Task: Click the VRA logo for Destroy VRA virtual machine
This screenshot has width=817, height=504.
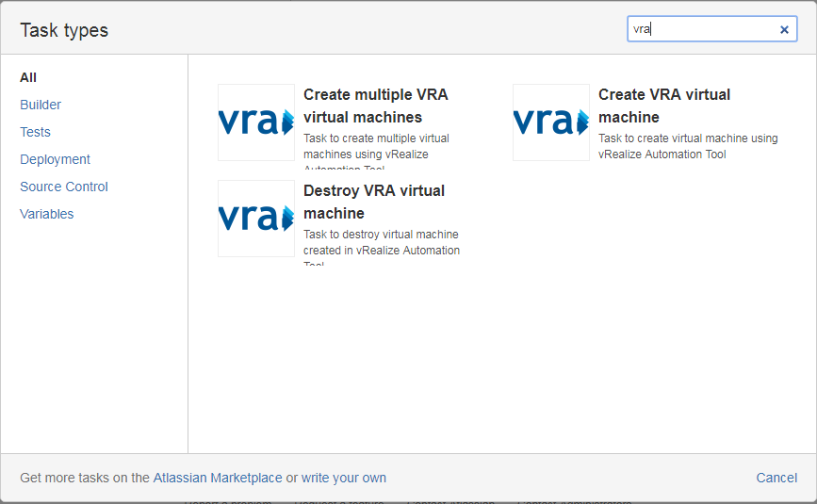Action: point(256,219)
